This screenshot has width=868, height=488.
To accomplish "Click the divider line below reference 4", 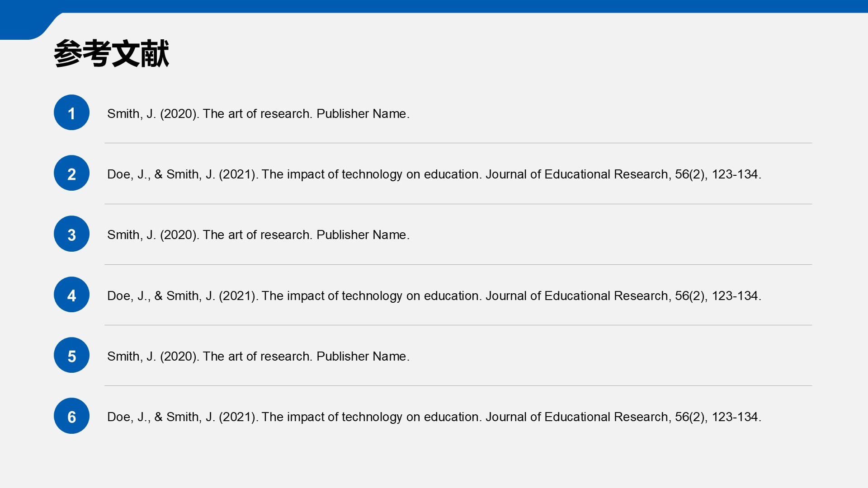I will tap(458, 325).
